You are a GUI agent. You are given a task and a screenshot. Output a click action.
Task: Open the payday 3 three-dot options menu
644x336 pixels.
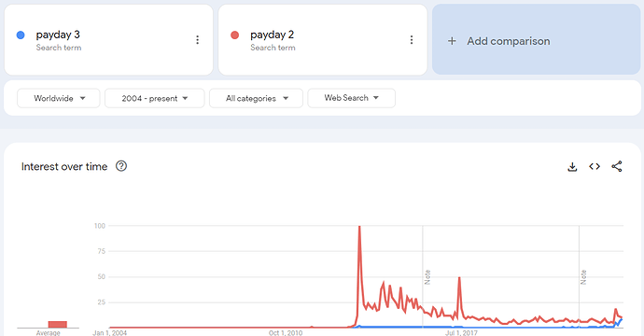coord(198,40)
